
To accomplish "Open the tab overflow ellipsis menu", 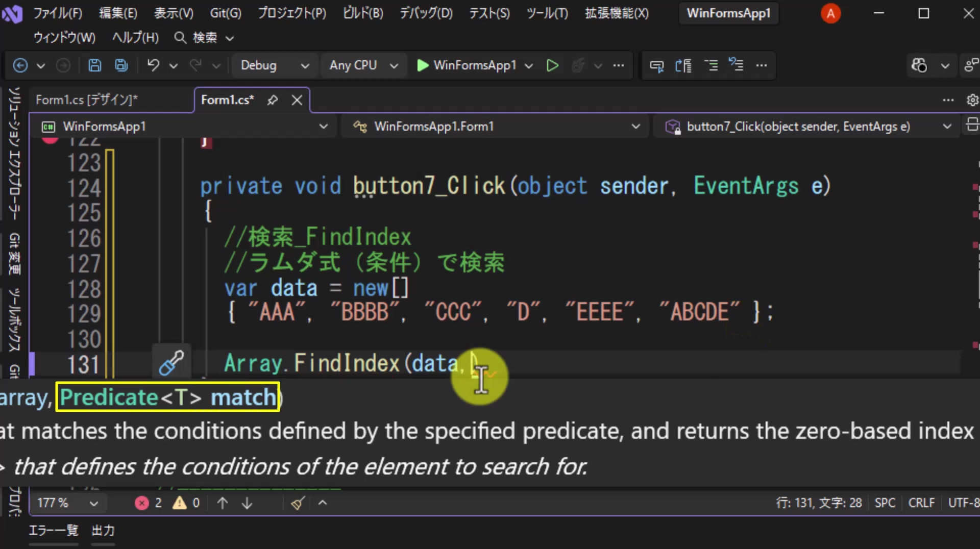I will pyautogui.click(x=948, y=100).
